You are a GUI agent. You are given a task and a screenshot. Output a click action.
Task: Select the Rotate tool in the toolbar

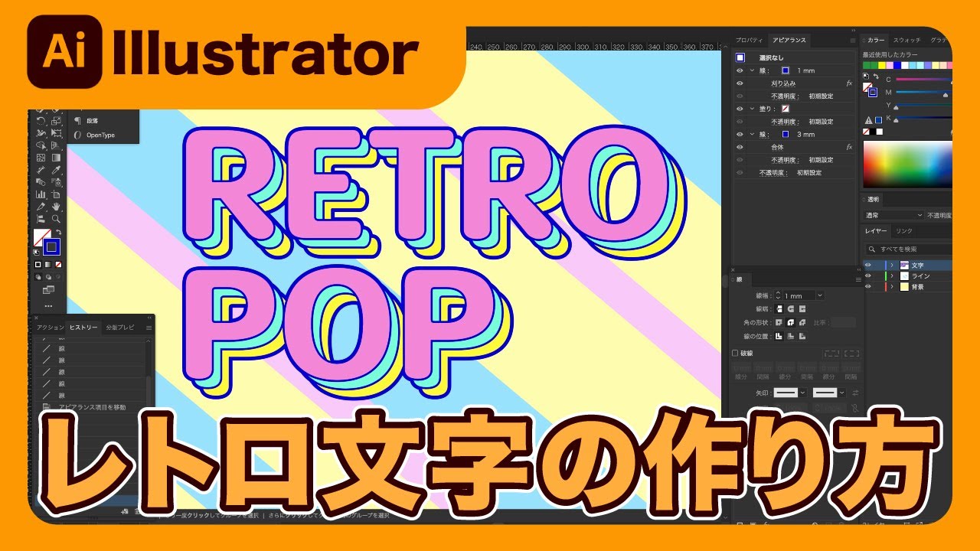click(41, 120)
